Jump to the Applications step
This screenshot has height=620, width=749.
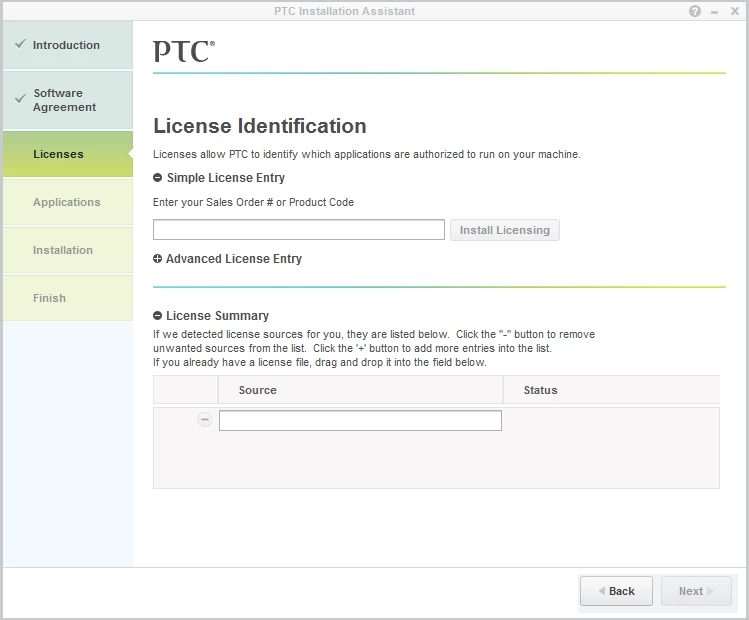[68, 202]
